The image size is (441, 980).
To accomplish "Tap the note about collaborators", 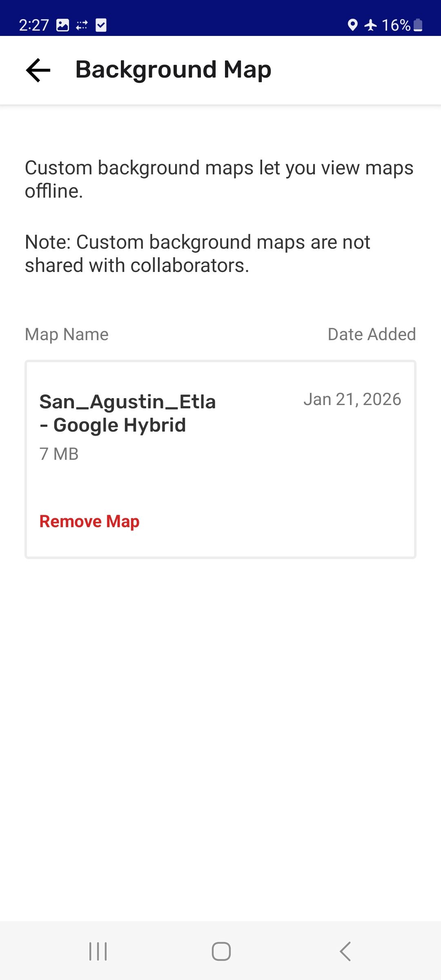I will tap(198, 254).
